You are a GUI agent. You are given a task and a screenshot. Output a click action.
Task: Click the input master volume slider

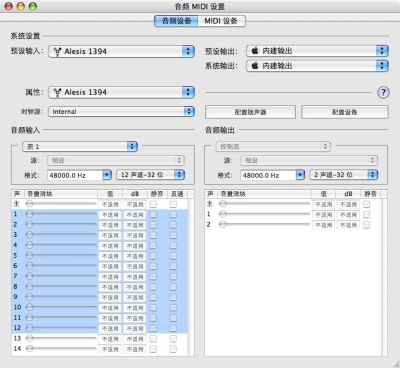click(x=61, y=204)
